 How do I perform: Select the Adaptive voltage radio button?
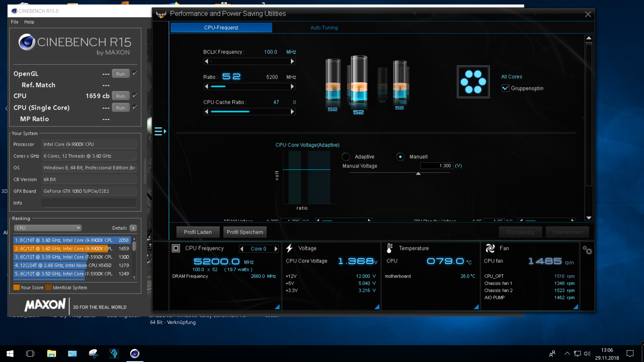click(x=346, y=157)
